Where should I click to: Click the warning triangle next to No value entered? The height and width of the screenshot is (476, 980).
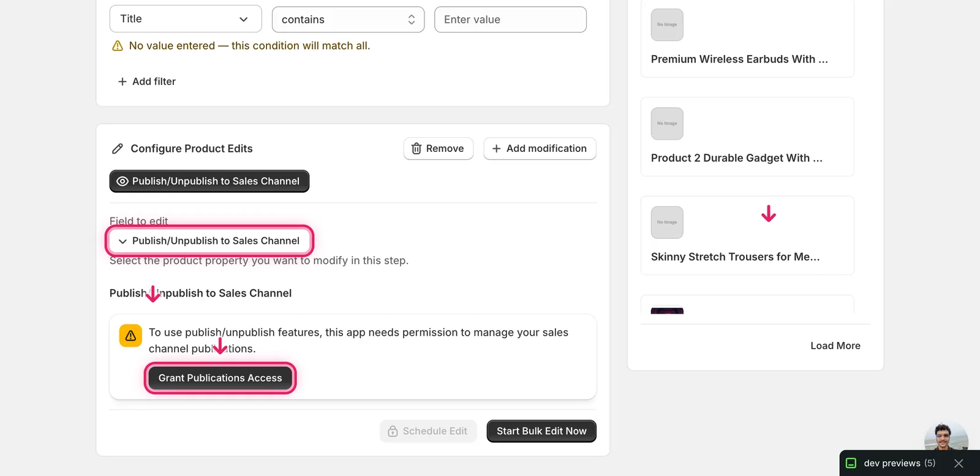click(x=118, y=46)
